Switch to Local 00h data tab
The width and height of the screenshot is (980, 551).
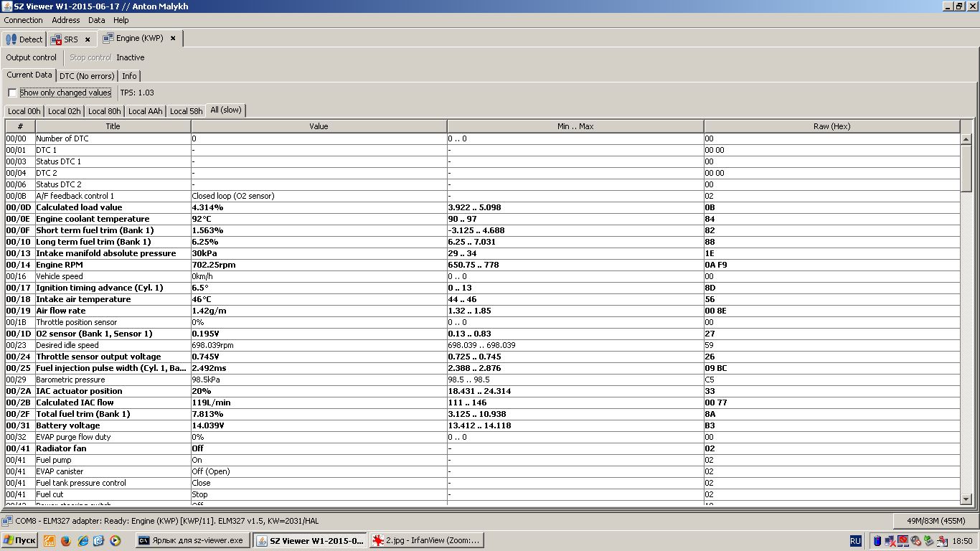click(x=24, y=111)
